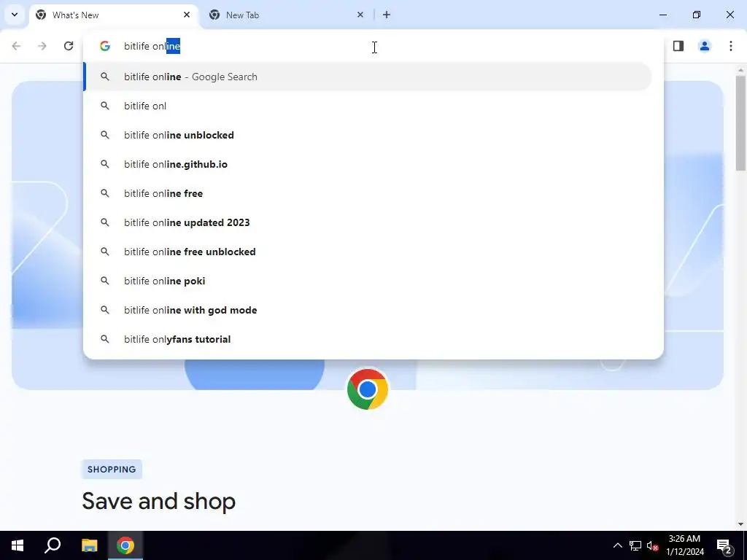Select 'bitlife online free unblocked' suggestion
This screenshot has width=747, height=560.
coord(368,252)
